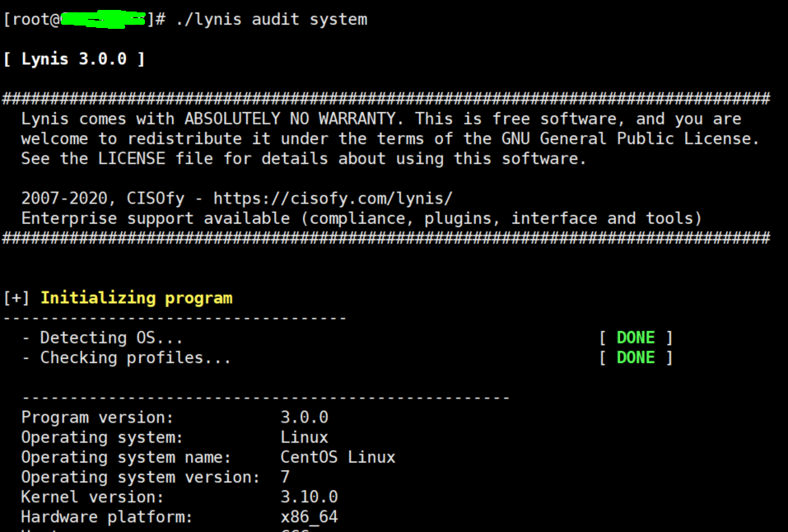Click the 'Enterprise support available' line

click(x=361, y=219)
